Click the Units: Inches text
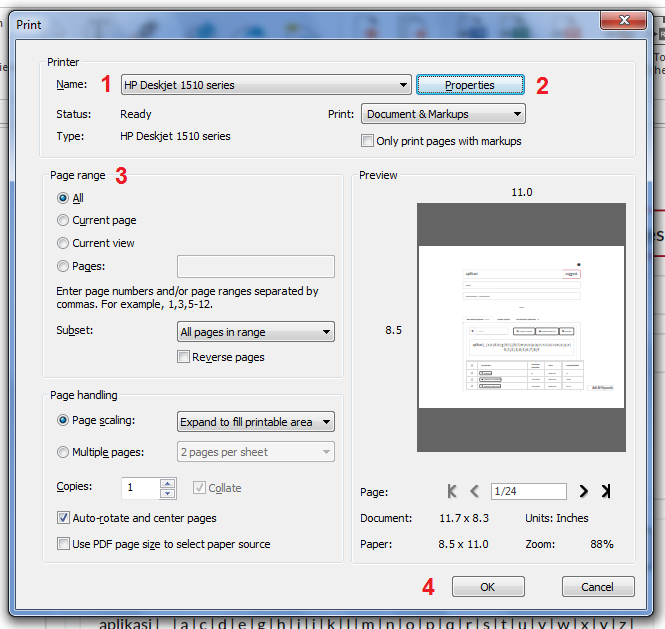The image size is (665, 629). point(557,518)
